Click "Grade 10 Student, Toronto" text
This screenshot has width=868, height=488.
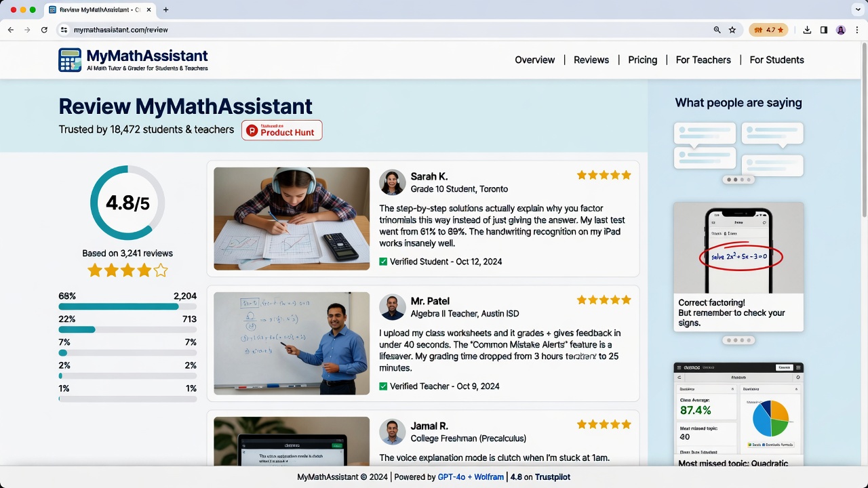pos(459,189)
